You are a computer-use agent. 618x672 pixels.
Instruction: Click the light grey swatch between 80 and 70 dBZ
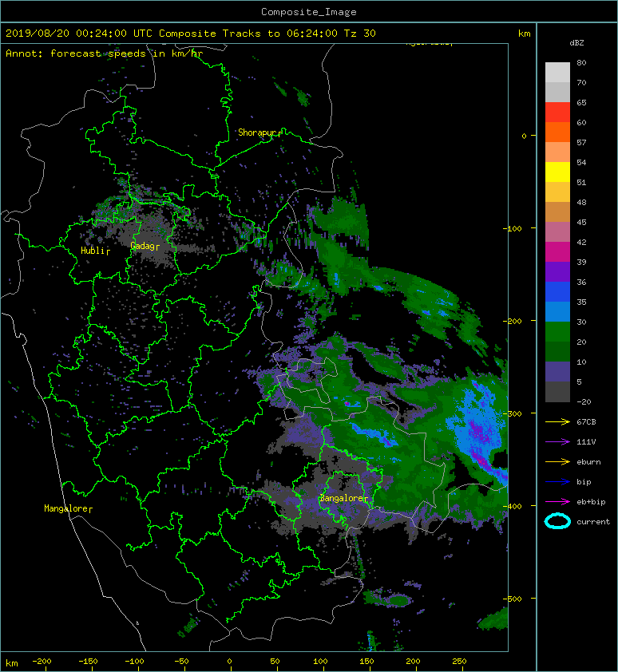[x=557, y=73]
